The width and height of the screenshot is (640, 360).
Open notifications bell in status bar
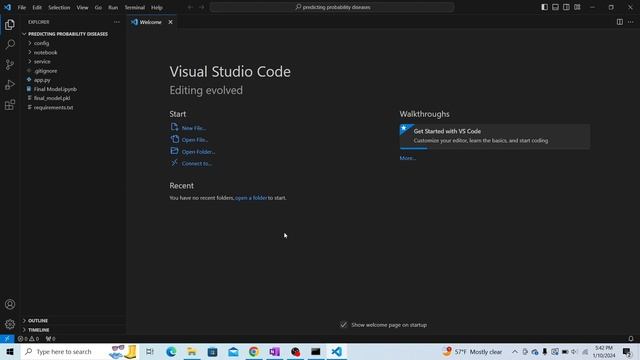(x=631, y=339)
